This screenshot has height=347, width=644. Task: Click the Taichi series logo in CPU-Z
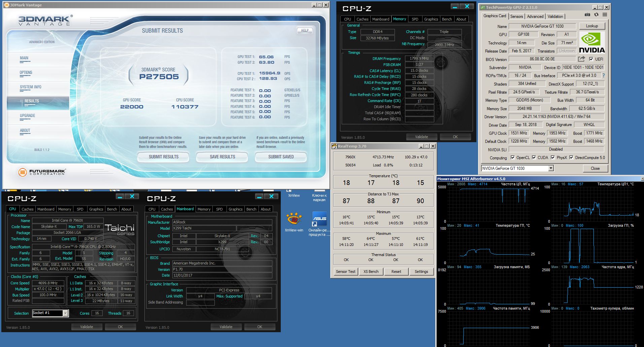click(x=120, y=229)
